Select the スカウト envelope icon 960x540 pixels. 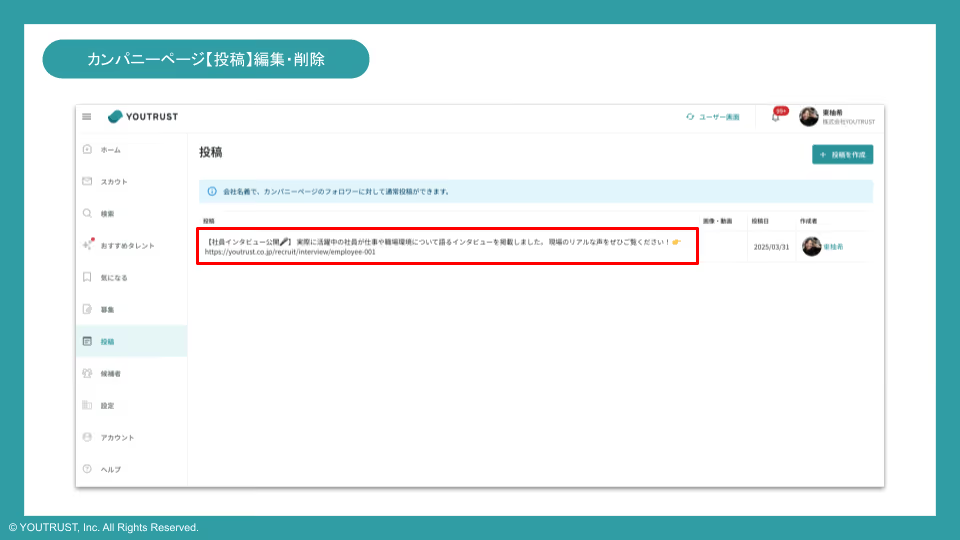88,182
